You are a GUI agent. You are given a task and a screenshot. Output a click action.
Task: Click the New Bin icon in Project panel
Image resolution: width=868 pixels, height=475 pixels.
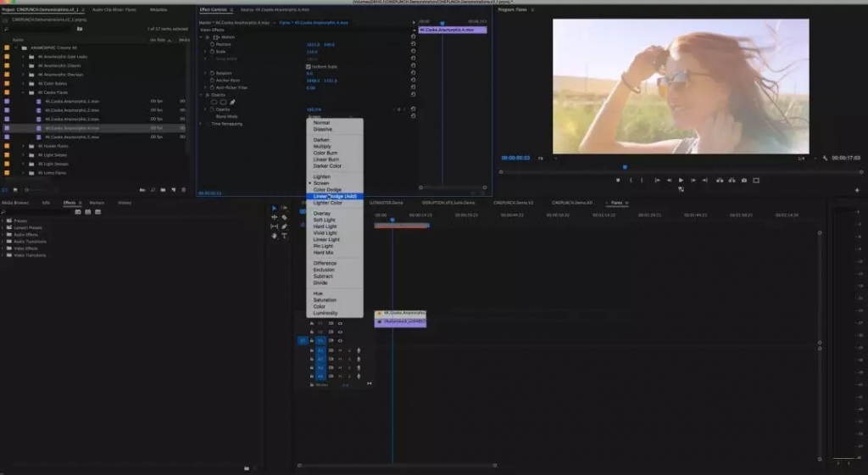coord(163,190)
